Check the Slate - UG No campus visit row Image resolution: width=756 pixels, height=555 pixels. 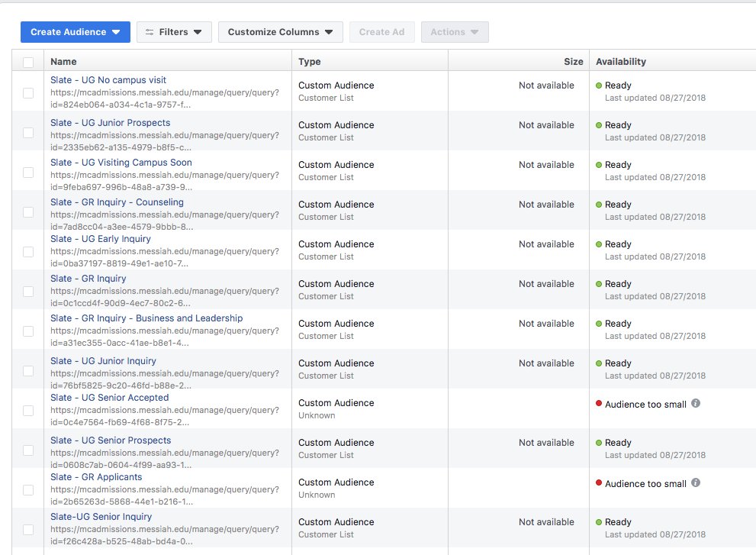(x=28, y=92)
